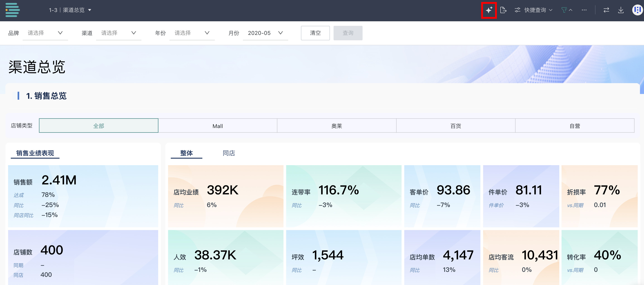This screenshot has width=644, height=285.
Task: Click the AI sparkle assistant icon
Action: (x=489, y=10)
